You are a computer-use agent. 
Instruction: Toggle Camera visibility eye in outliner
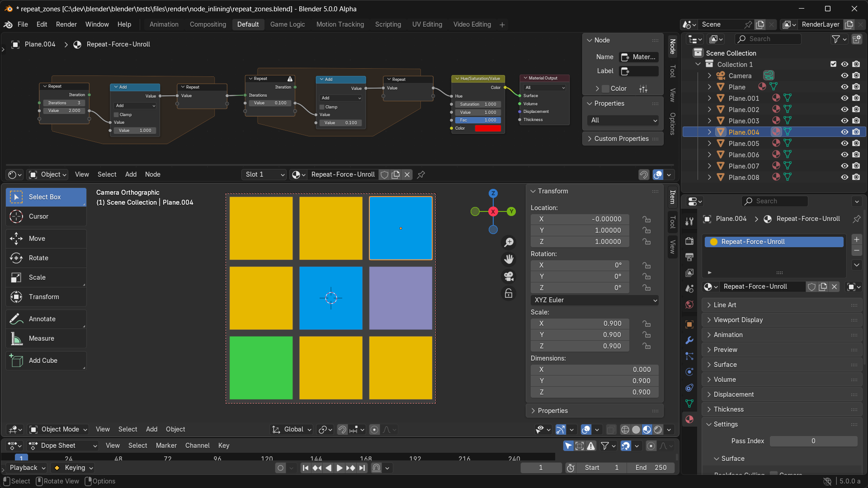tap(844, 75)
